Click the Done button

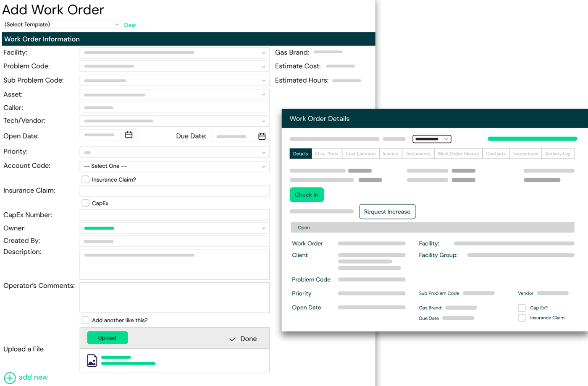(243, 339)
